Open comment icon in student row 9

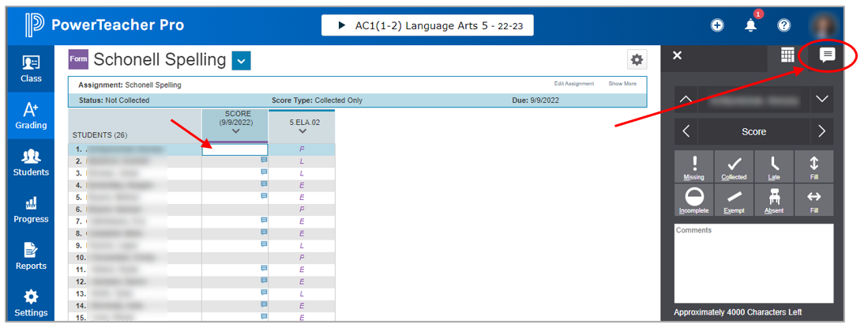[x=264, y=244]
